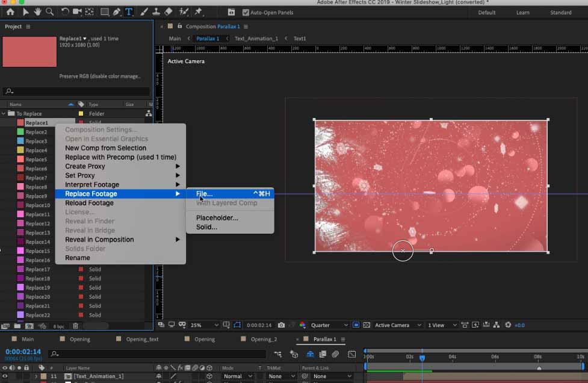Select the Horizontal Type tool
The height and width of the screenshot is (383, 588).
[129, 12]
